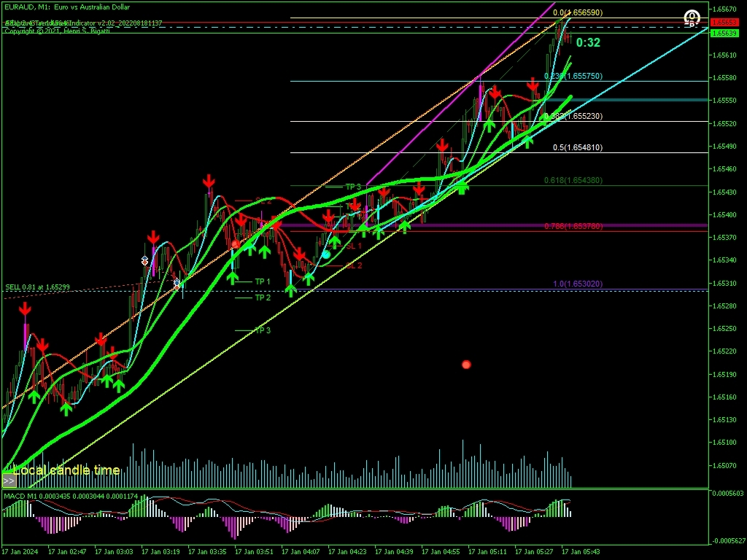Select the 0.618(1.654380) Fibonacci label

click(573, 181)
